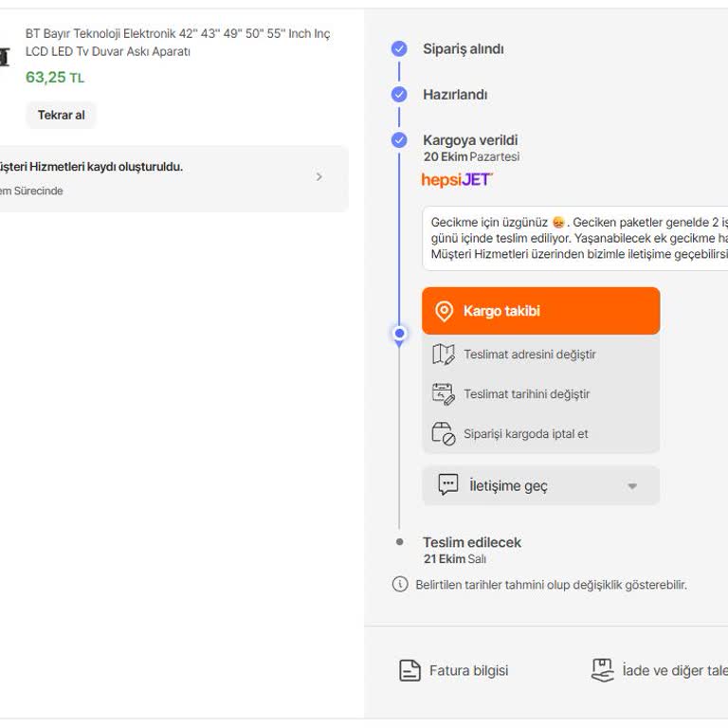Open the Müşteri Hizmetleri record chevron
The height and width of the screenshot is (728, 728).
318,177
